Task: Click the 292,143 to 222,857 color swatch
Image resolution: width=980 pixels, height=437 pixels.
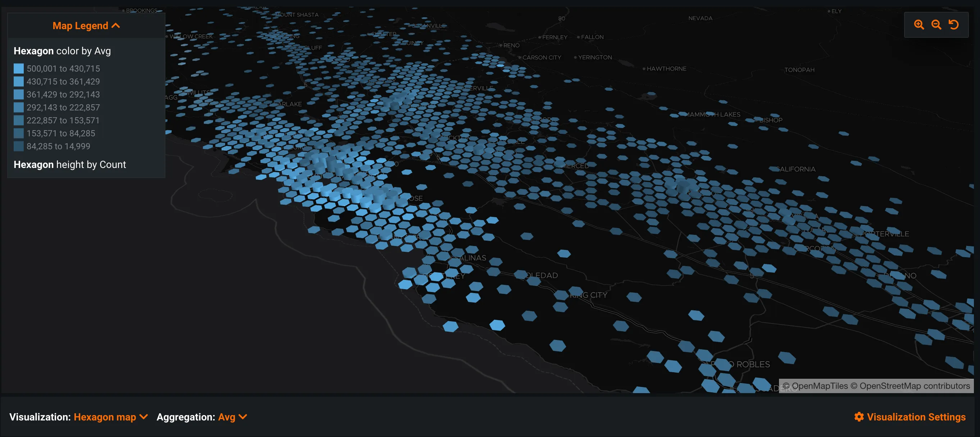Action: pos(19,107)
